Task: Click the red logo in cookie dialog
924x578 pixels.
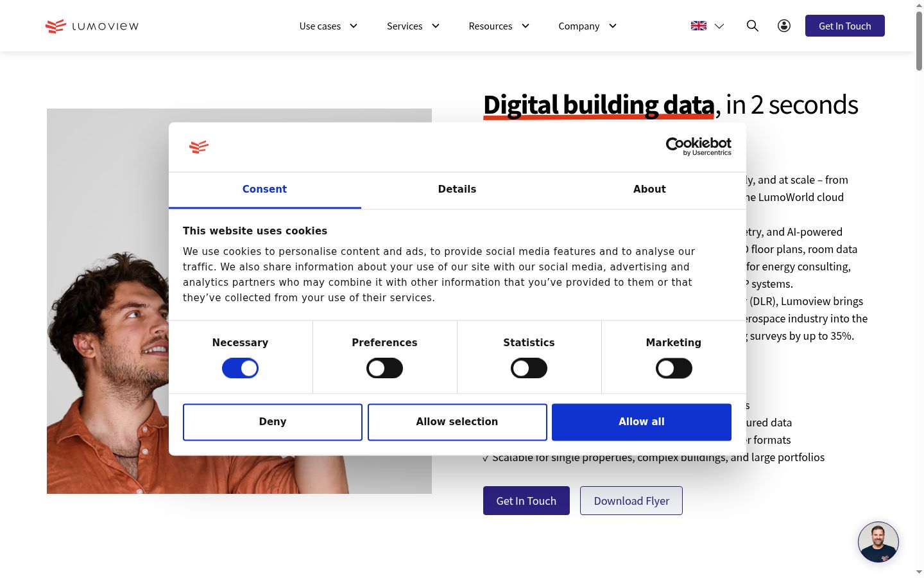Action: pyautogui.click(x=199, y=147)
